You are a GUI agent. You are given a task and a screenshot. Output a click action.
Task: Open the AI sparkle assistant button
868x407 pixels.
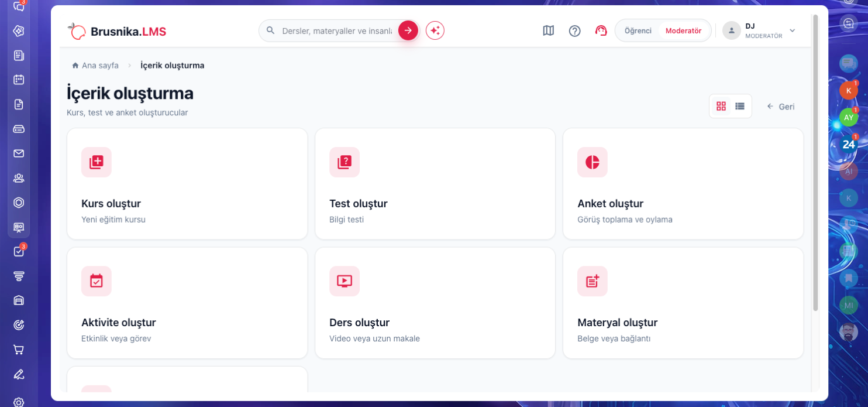pos(435,30)
